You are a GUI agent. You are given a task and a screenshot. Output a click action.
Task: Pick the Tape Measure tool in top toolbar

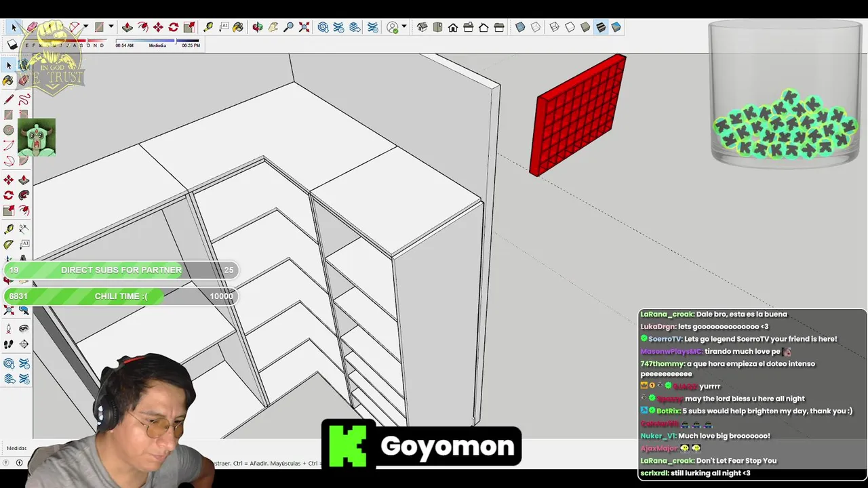tap(208, 27)
